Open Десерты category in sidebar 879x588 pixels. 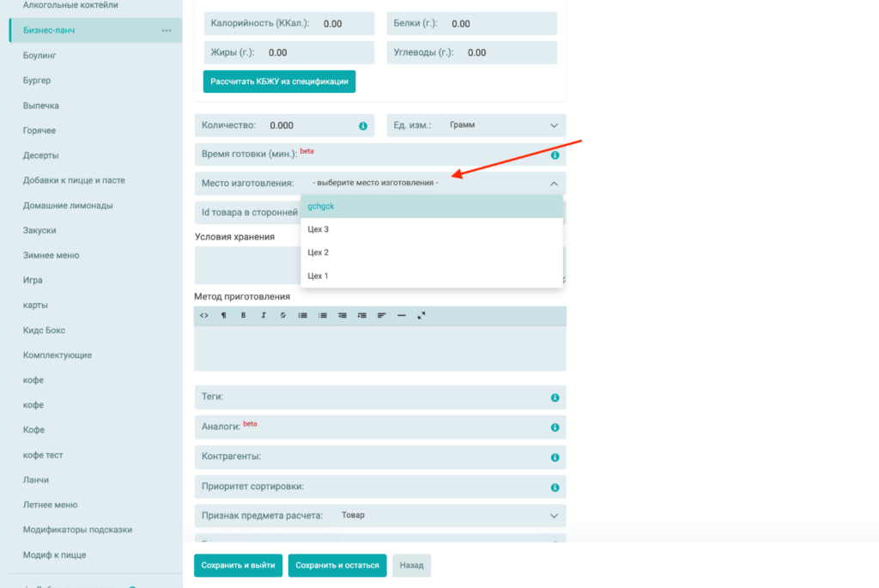41,155
